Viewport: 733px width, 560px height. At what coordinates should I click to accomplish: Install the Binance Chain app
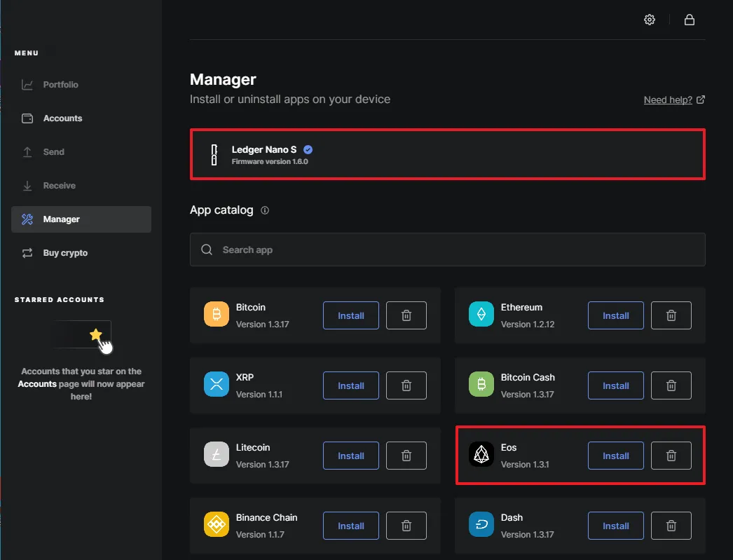(351, 526)
